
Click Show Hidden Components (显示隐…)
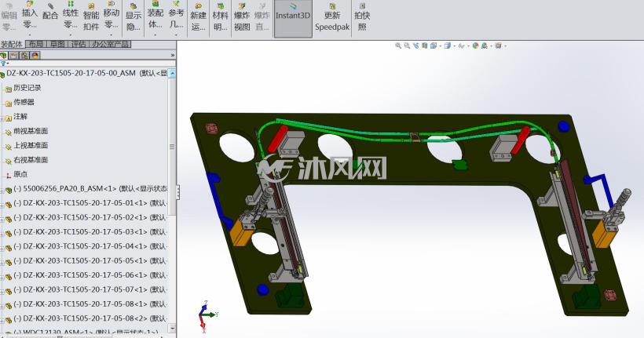coord(133,16)
